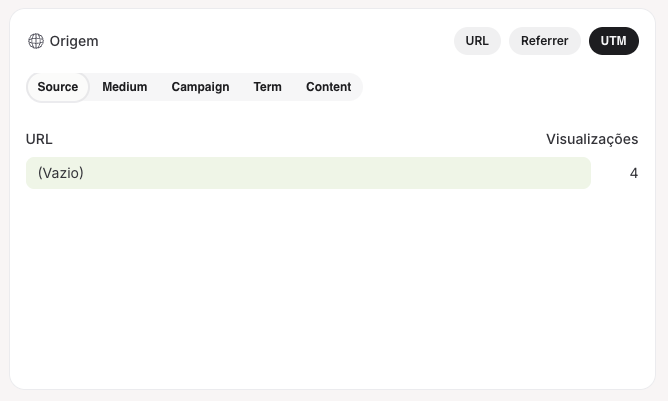
Task: Open the Source tab
Action: click(58, 87)
